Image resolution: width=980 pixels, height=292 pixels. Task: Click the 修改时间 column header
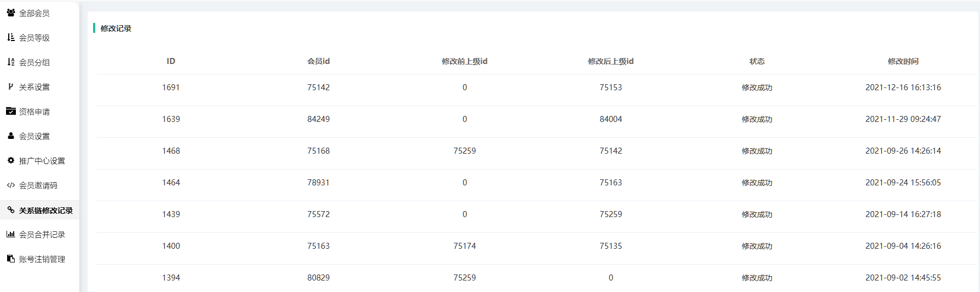(903, 61)
